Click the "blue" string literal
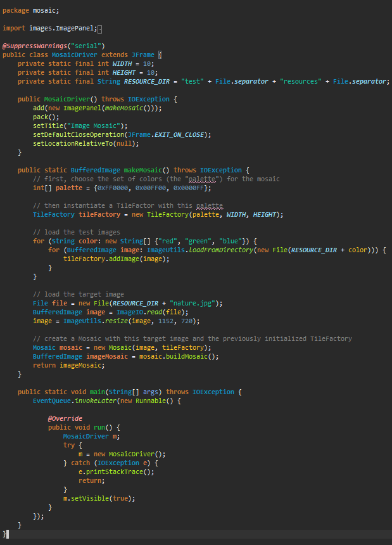This screenshot has height=545, width=392. (231, 241)
